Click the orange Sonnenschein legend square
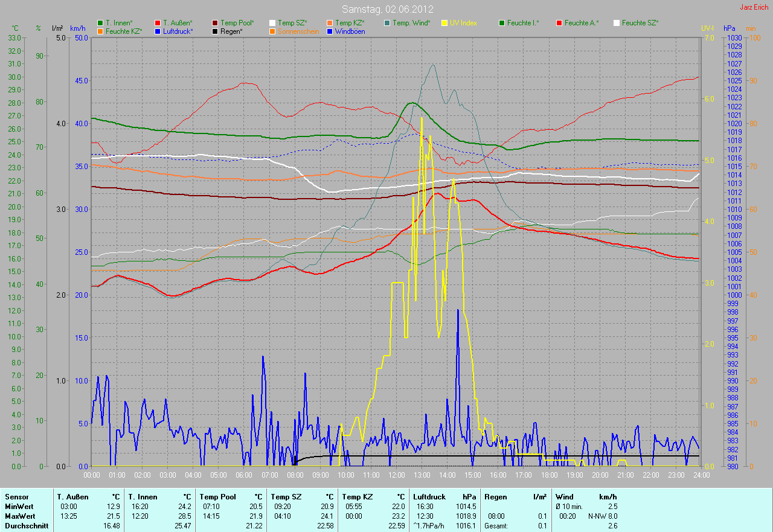Image resolution: width=773 pixels, height=532 pixels. coord(273,31)
